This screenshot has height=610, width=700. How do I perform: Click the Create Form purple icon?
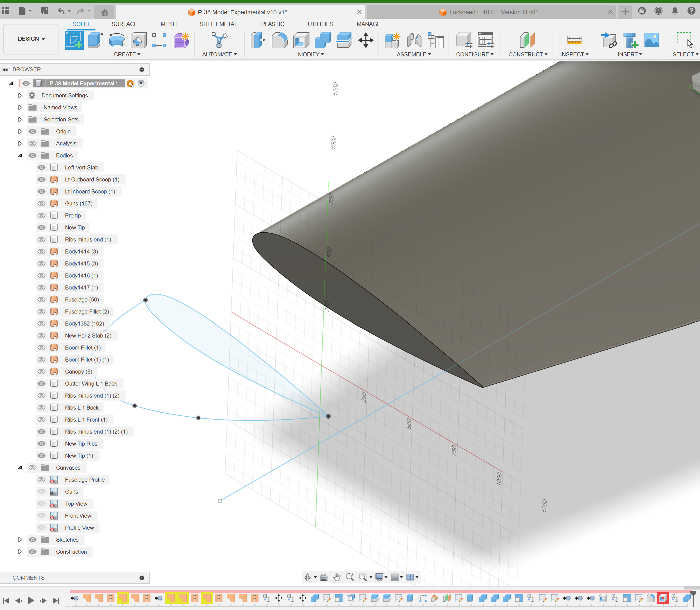(x=181, y=40)
